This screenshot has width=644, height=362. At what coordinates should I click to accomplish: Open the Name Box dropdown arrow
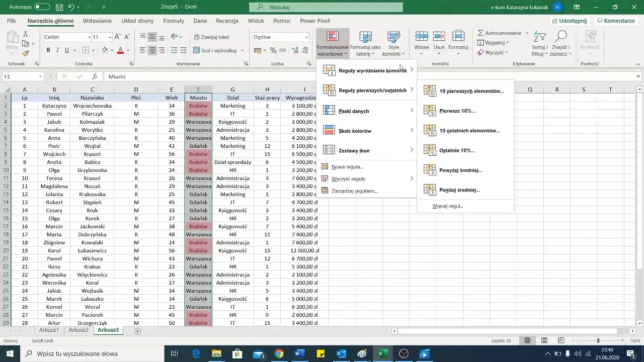click(41, 76)
